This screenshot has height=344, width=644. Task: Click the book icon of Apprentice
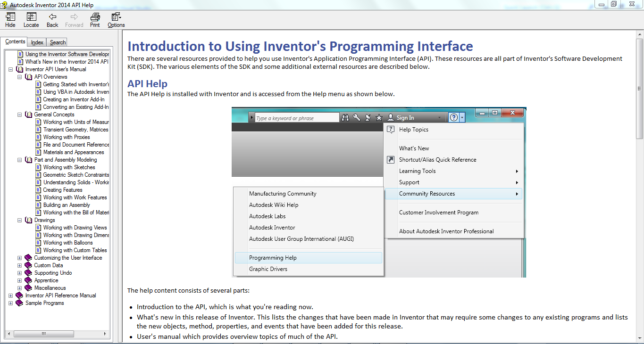point(29,280)
